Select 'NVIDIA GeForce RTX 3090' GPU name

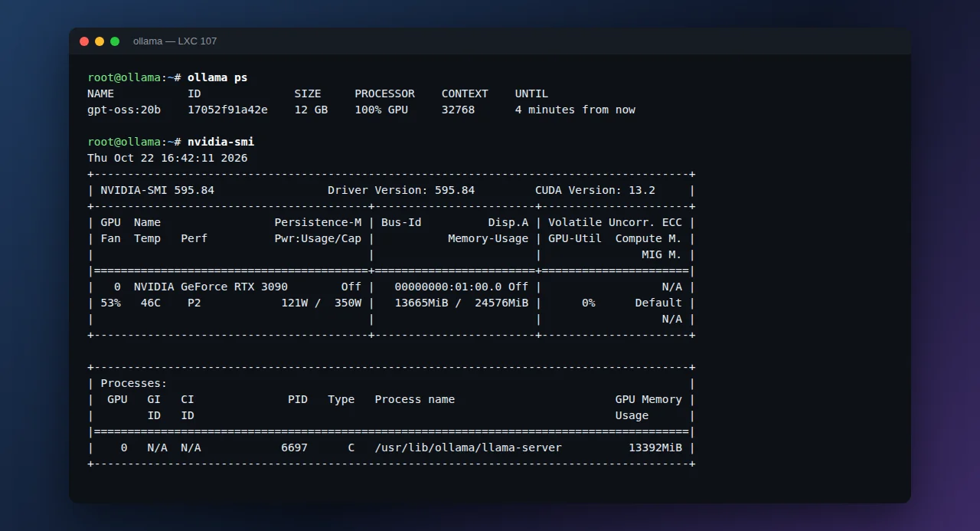pos(211,287)
